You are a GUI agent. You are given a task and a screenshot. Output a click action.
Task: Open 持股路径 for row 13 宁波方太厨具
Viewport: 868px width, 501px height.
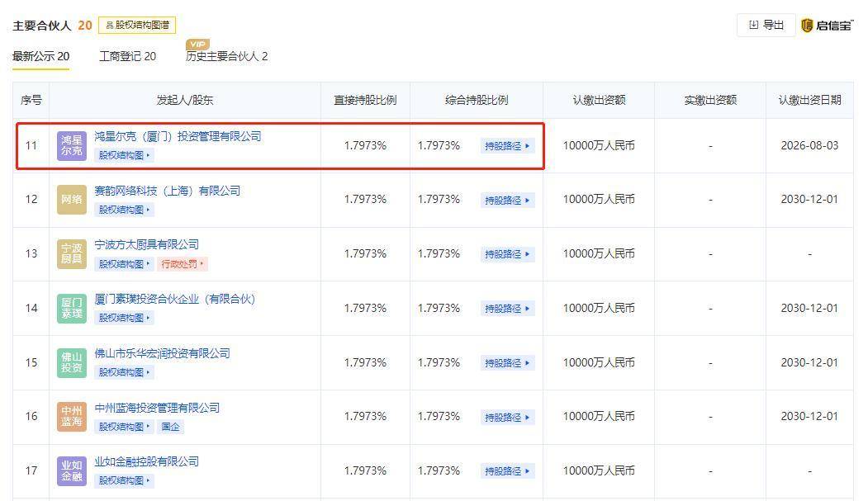(x=507, y=254)
